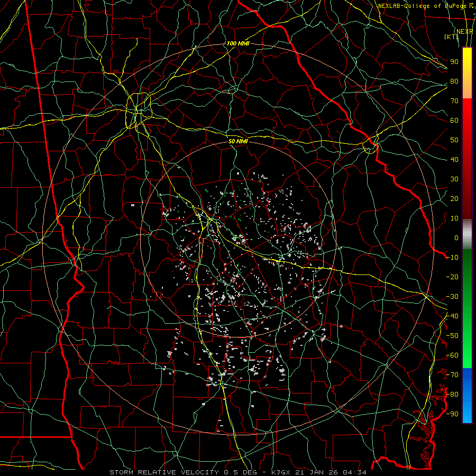The width and height of the screenshot is (476, 476).
Task: Click the 50 NMI range ring label
Action: tap(238, 141)
